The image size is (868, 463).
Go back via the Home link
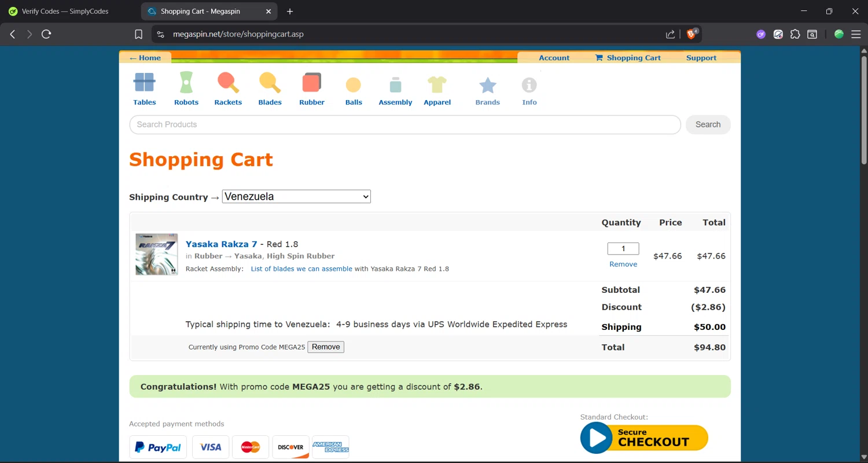pos(145,58)
